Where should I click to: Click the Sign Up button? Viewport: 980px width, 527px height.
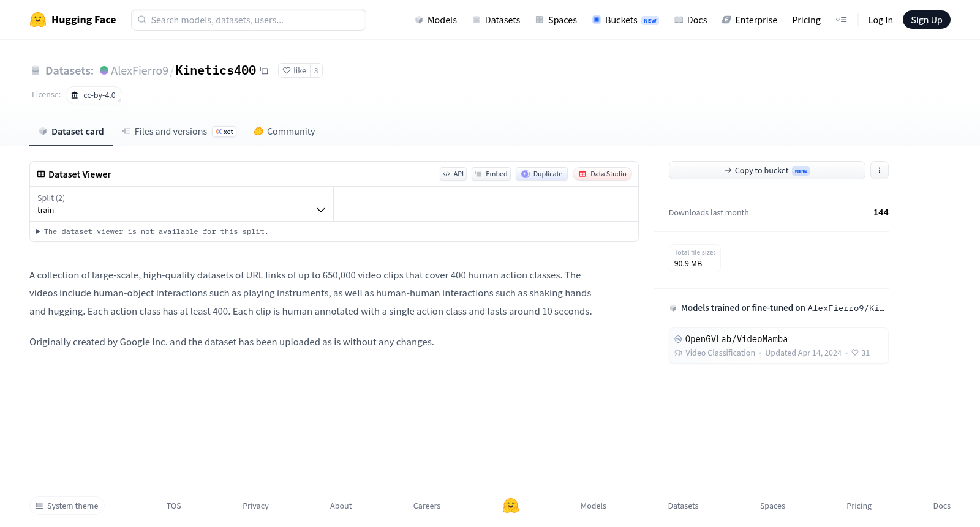point(926,20)
